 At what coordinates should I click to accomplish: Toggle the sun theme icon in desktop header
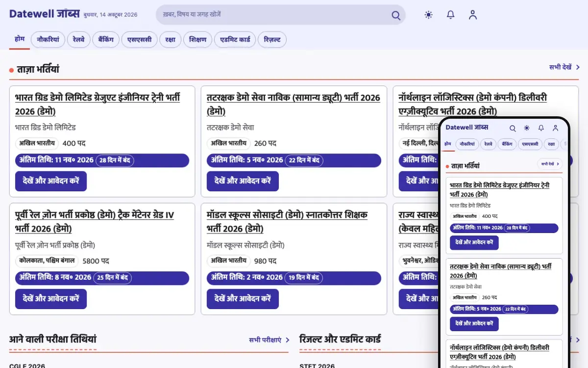pyautogui.click(x=429, y=15)
